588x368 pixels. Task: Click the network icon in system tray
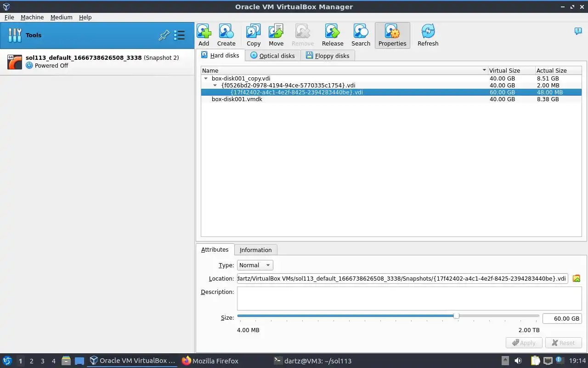tap(548, 361)
